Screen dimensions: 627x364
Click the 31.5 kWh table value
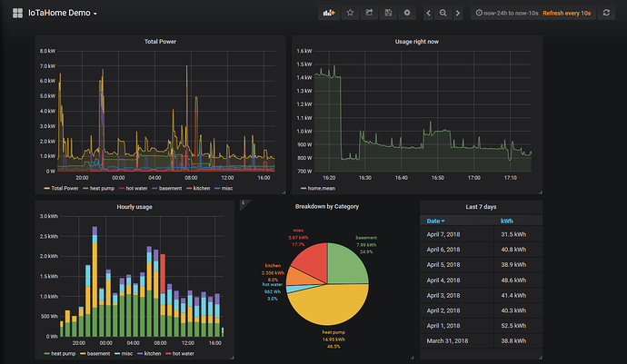[x=513, y=234]
